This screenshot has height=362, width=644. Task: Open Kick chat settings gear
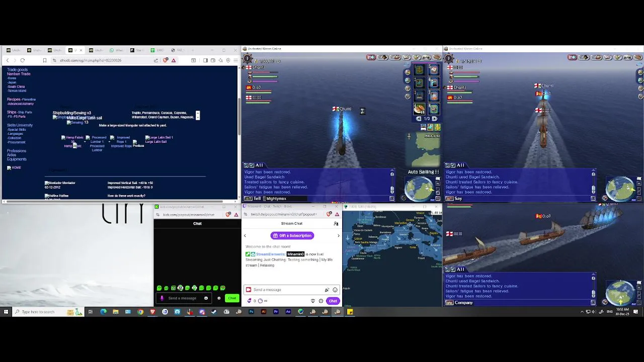pyautogui.click(x=219, y=298)
